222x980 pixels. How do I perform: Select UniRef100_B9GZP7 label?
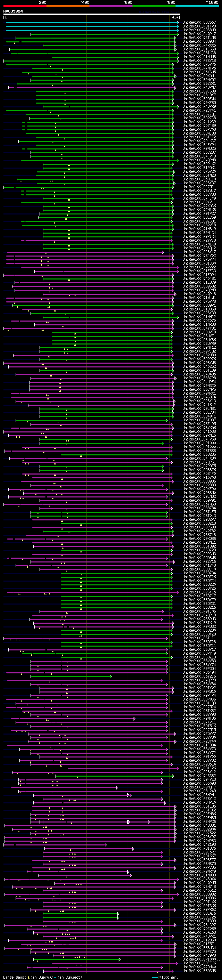coord(199,520)
